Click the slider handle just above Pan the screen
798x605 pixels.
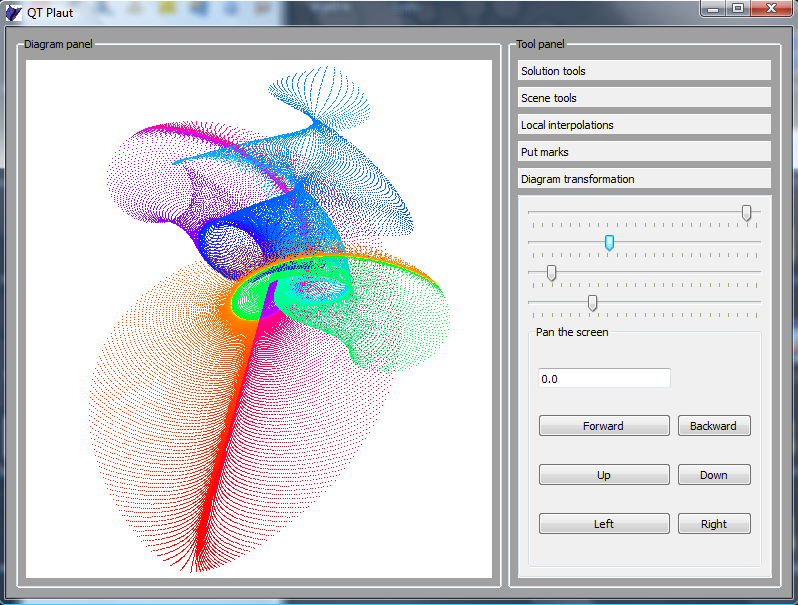(x=592, y=302)
